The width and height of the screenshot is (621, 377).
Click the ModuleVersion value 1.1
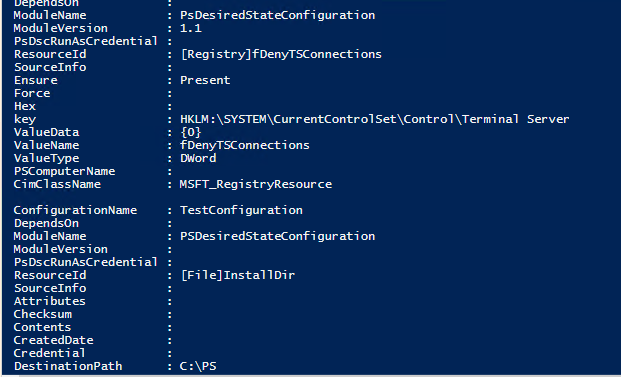(190, 28)
